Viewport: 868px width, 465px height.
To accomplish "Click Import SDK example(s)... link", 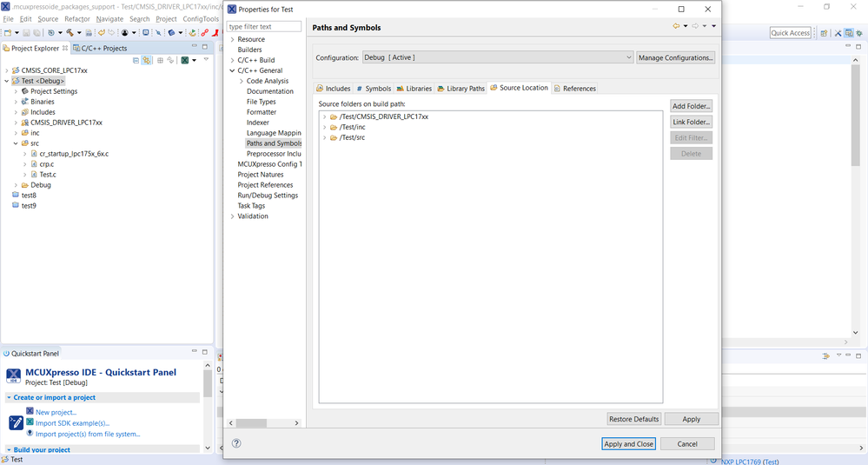I will pyautogui.click(x=72, y=423).
